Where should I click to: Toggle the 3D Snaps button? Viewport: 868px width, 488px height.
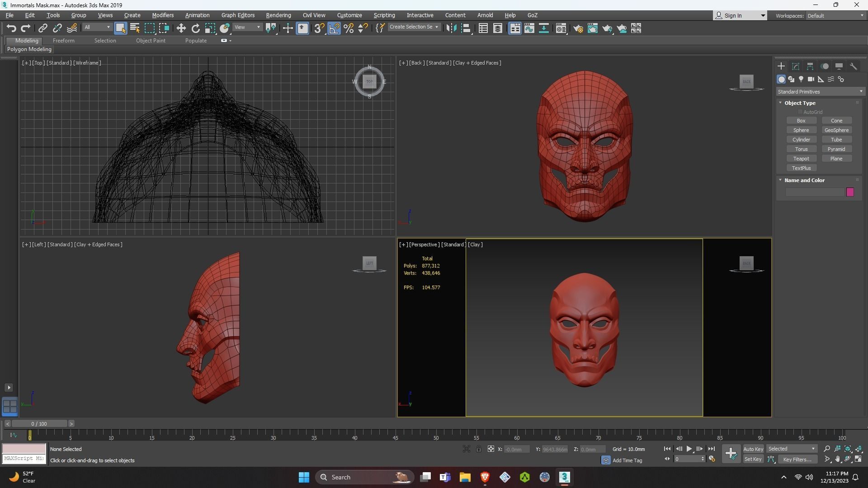[x=320, y=28]
